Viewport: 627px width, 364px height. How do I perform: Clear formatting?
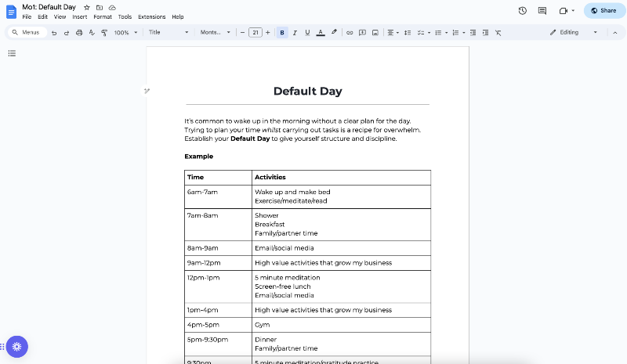pos(498,33)
